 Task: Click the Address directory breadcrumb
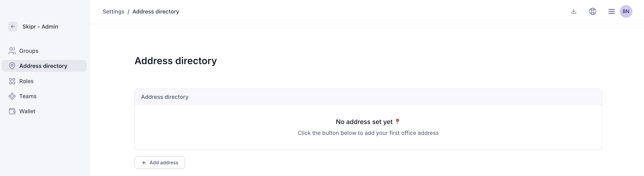(x=156, y=11)
